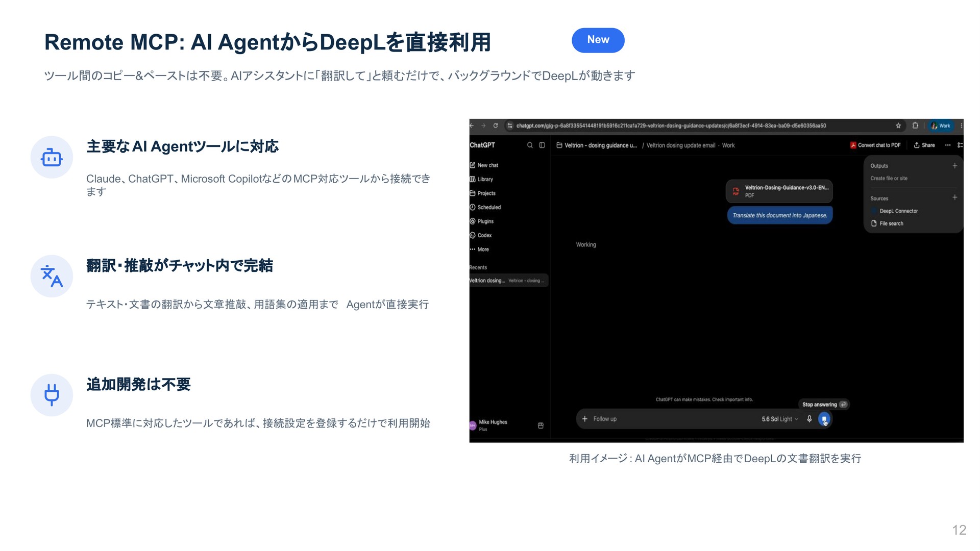Start a New chat
The width and height of the screenshot is (980, 551).
tap(484, 165)
